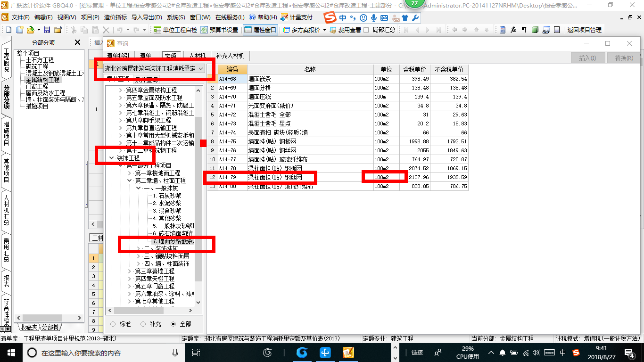Select the 补充 radio button

pyautogui.click(x=143, y=324)
